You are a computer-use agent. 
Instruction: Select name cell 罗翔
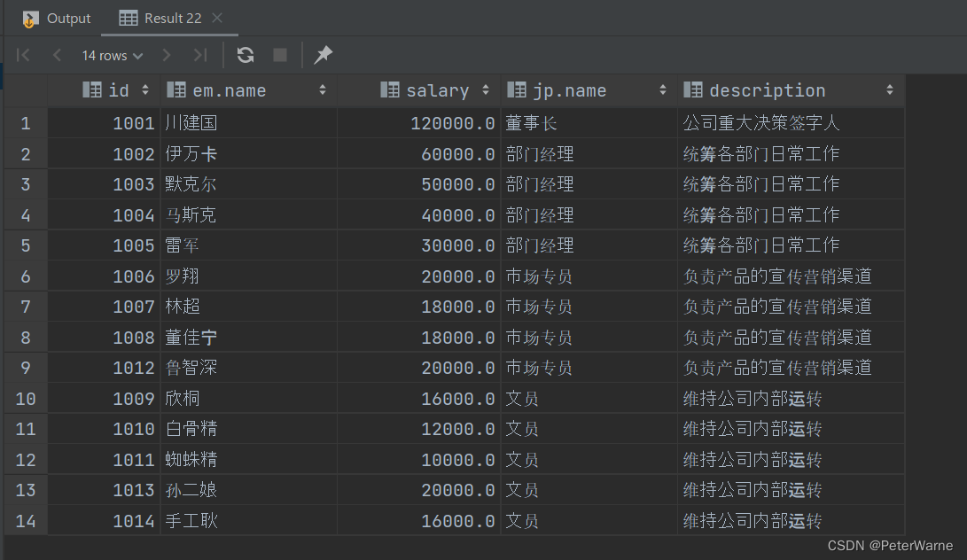tap(248, 276)
